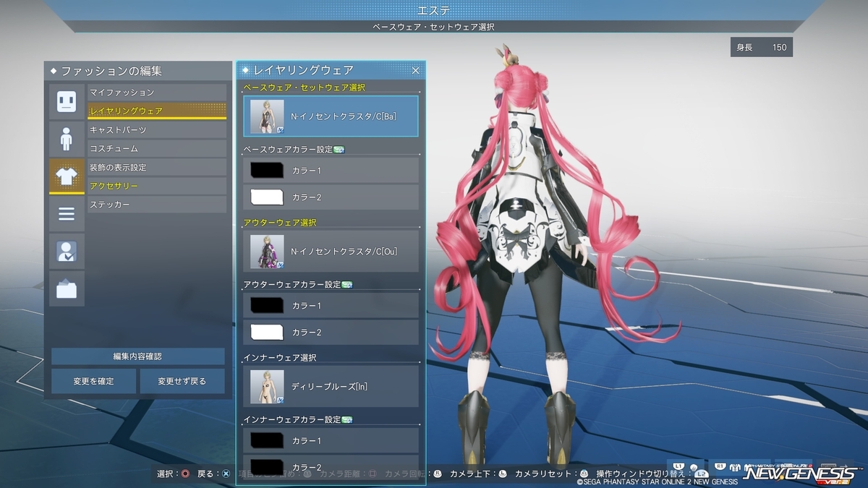This screenshot has width=868, height=488.
Task: Open コスチューム menu entry
Action: coord(157,149)
